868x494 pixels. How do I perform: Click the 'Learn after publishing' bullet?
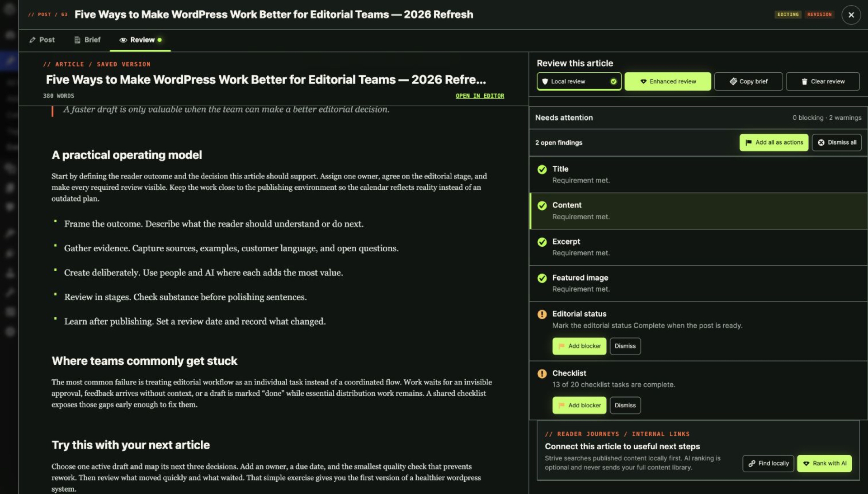[x=195, y=322]
